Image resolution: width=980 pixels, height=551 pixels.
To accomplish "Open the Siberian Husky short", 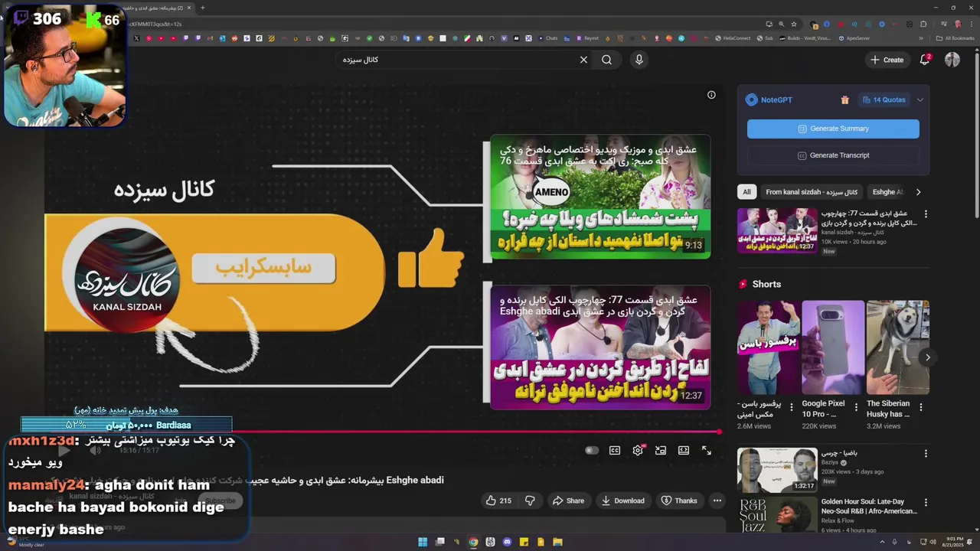I will pos(897,347).
